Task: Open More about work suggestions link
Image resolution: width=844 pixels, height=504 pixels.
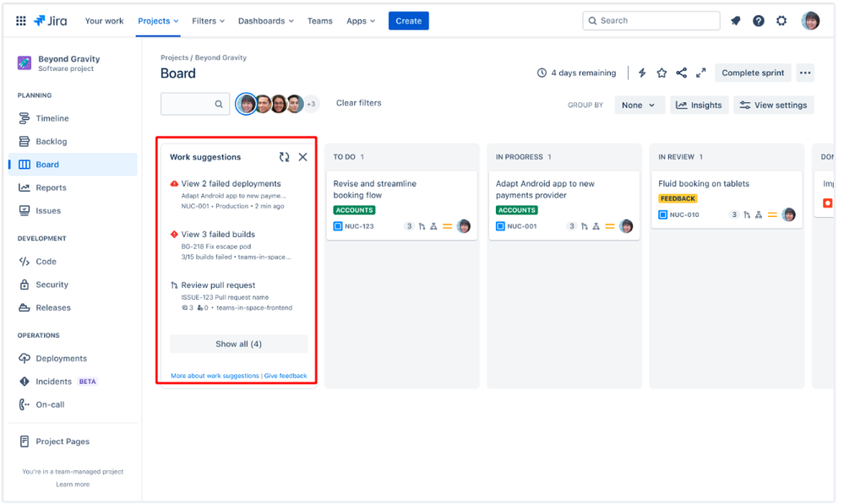Action: 215,376
